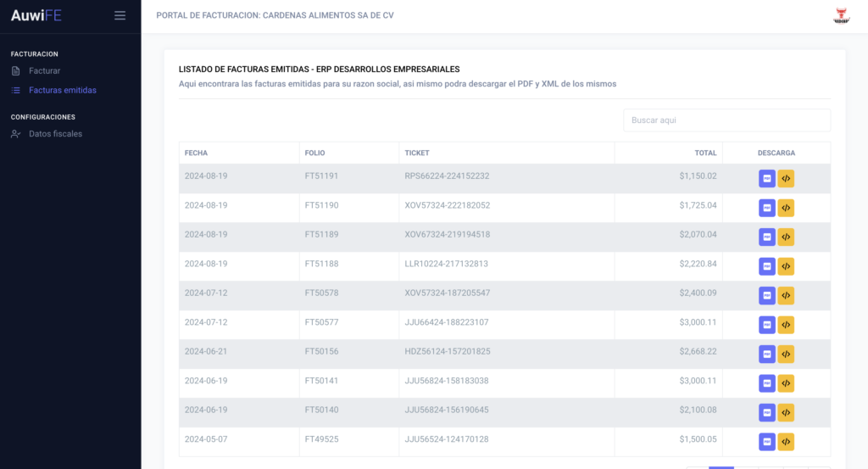The width and height of the screenshot is (868, 469).
Task: Sort table by FOLIO column header
Action: click(x=314, y=154)
